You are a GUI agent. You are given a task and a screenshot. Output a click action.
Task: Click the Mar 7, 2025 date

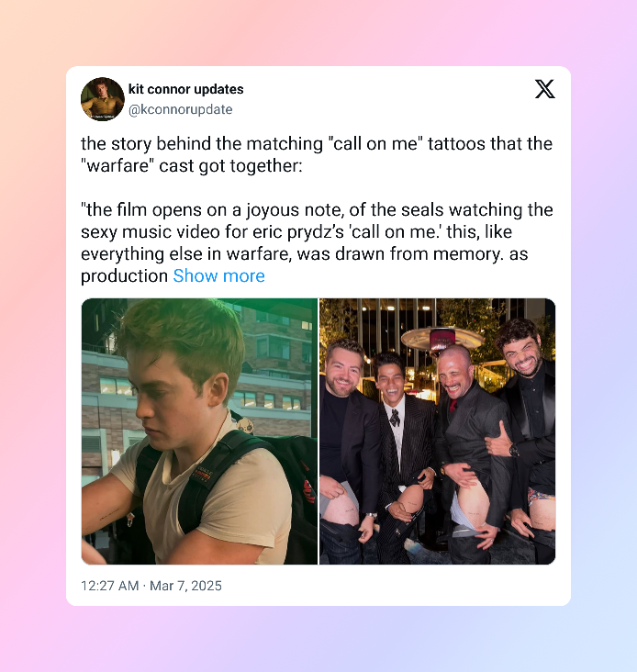(x=185, y=586)
